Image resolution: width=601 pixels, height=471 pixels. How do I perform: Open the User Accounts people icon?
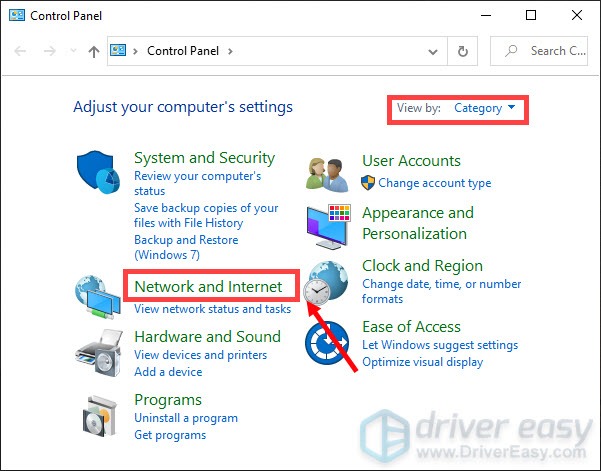coord(328,173)
